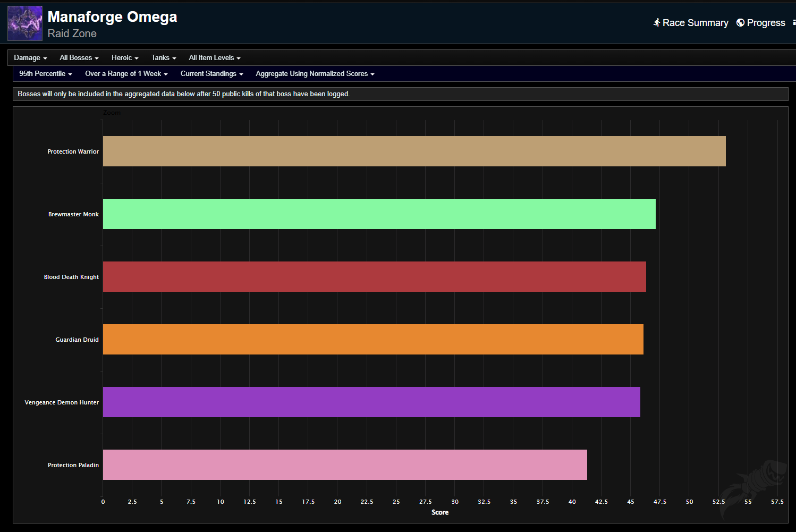The height and width of the screenshot is (532, 796).
Task: Select the orange Guardian Druid bar
Action: pos(373,340)
